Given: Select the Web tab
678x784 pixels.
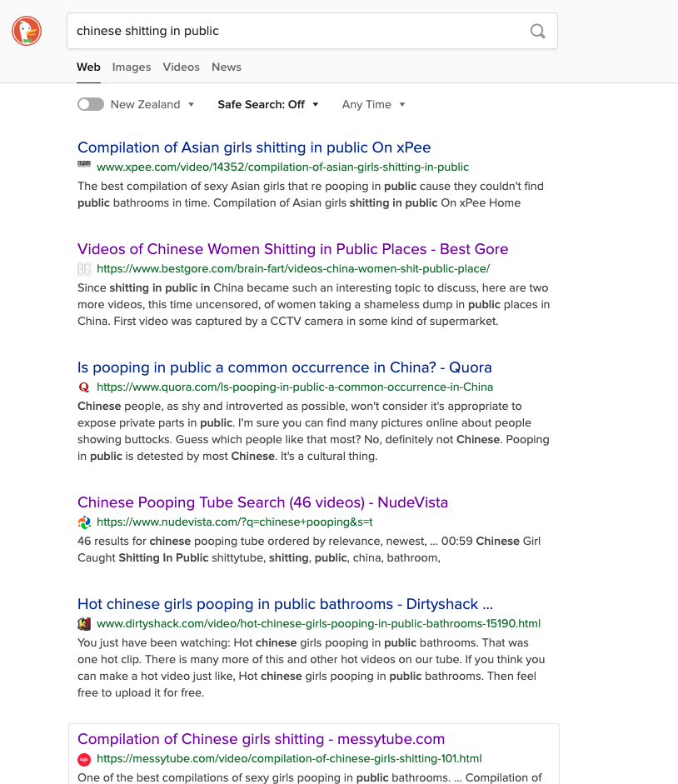Looking at the screenshot, I should [x=88, y=67].
